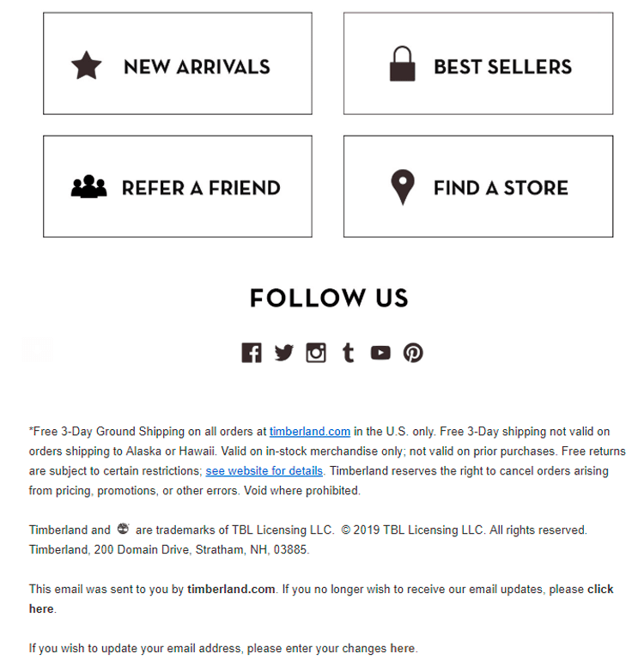
Task: Open 'see website for details' link
Action: tap(264, 470)
